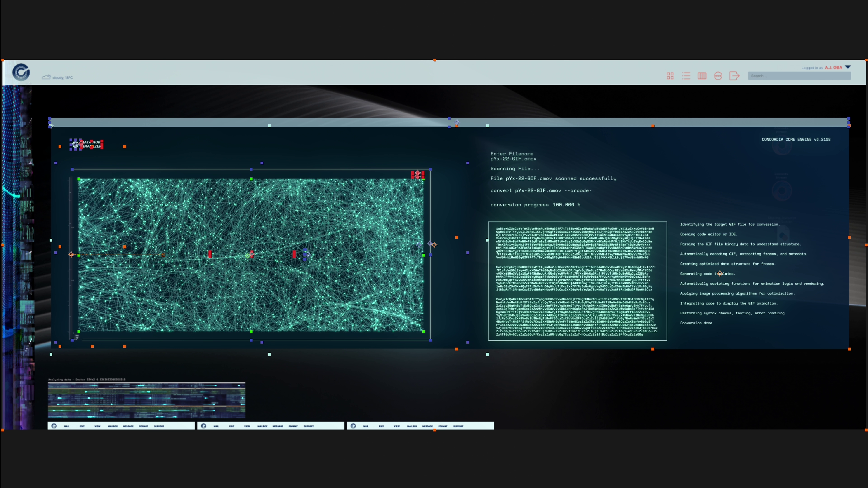Image resolution: width=868 pixels, height=488 pixels.
Task: Open SUPPORT in the leftmost bottom menu bar
Action: pos(159,426)
